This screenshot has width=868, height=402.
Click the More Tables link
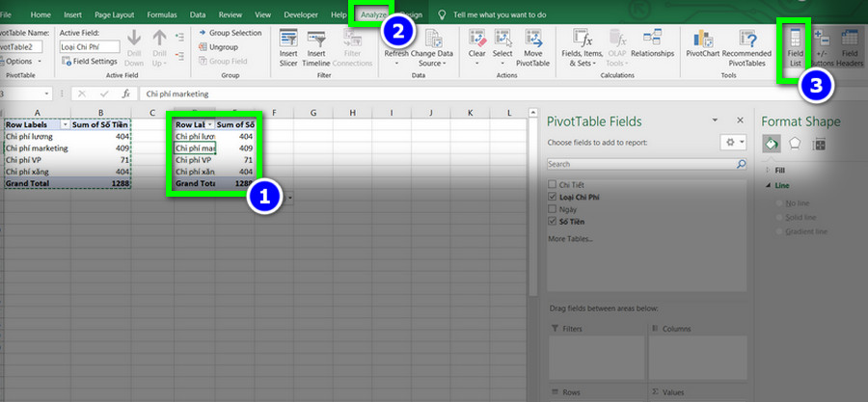click(570, 239)
